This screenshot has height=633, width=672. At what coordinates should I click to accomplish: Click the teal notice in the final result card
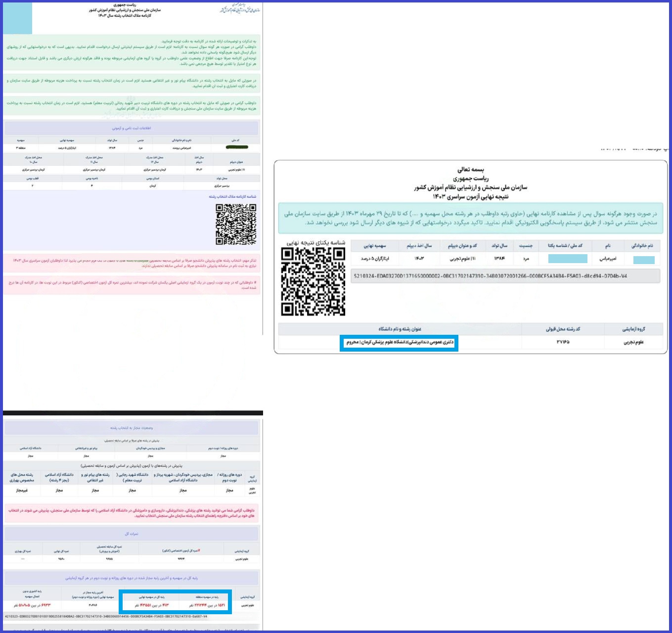pos(470,218)
